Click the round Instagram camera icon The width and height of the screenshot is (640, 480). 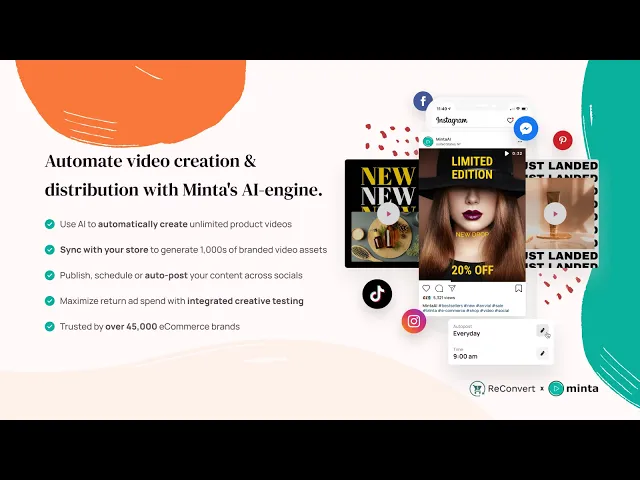pos(413,321)
